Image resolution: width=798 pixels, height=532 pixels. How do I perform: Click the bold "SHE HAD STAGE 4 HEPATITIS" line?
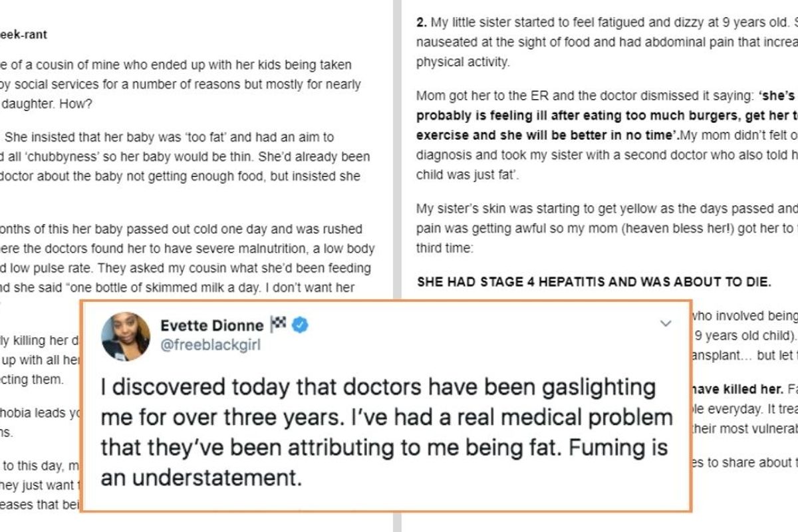[x=594, y=282]
